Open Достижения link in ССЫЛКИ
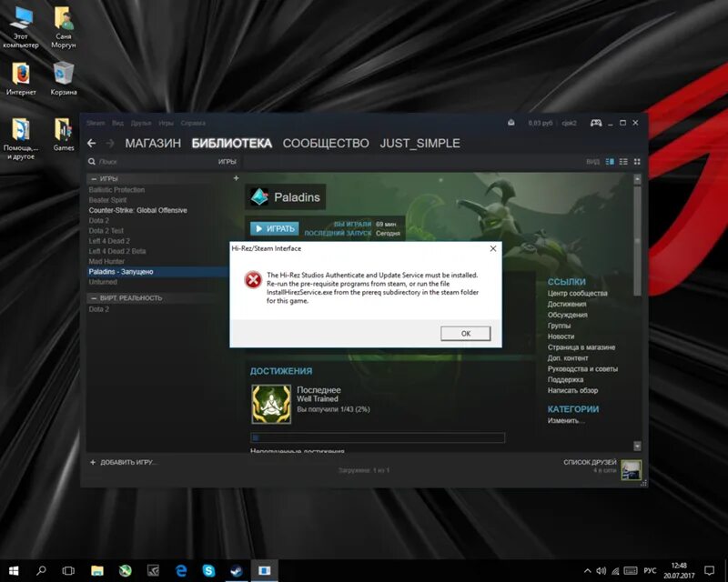728x582 pixels. (x=566, y=304)
